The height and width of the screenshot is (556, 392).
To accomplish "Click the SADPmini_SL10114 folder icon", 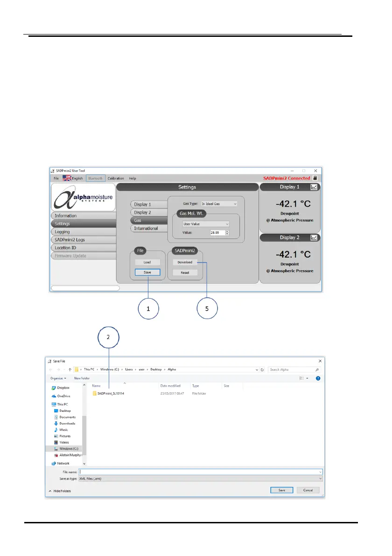I will (x=94, y=393).
